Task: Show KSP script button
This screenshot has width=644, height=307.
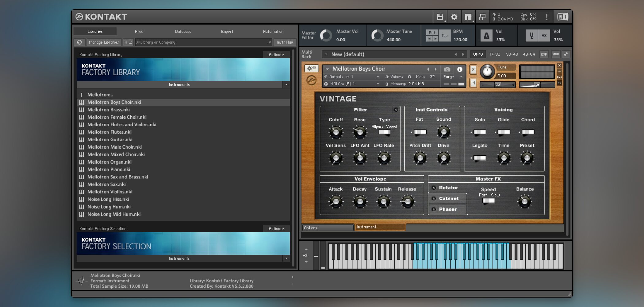Action: (x=544, y=54)
